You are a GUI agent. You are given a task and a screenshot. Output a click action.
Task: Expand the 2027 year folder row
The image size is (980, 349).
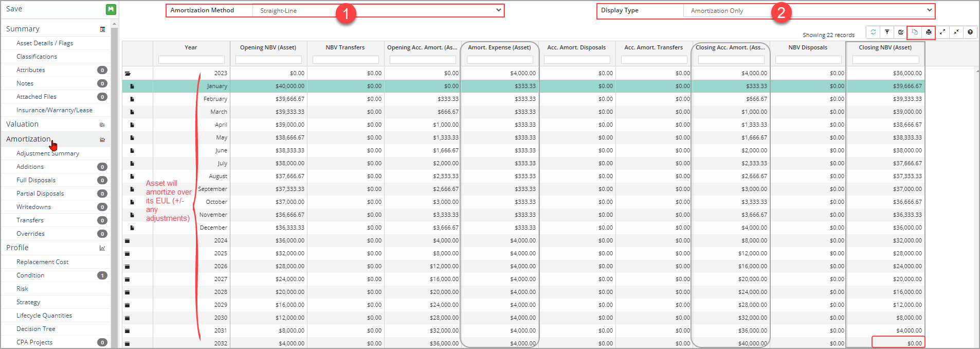click(x=128, y=280)
